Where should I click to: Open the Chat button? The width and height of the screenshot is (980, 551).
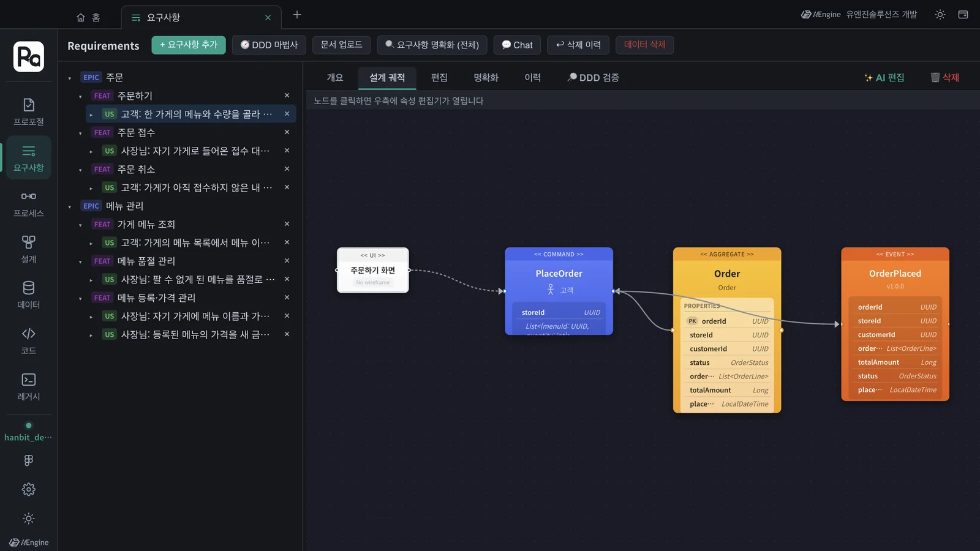click(518, 45)
